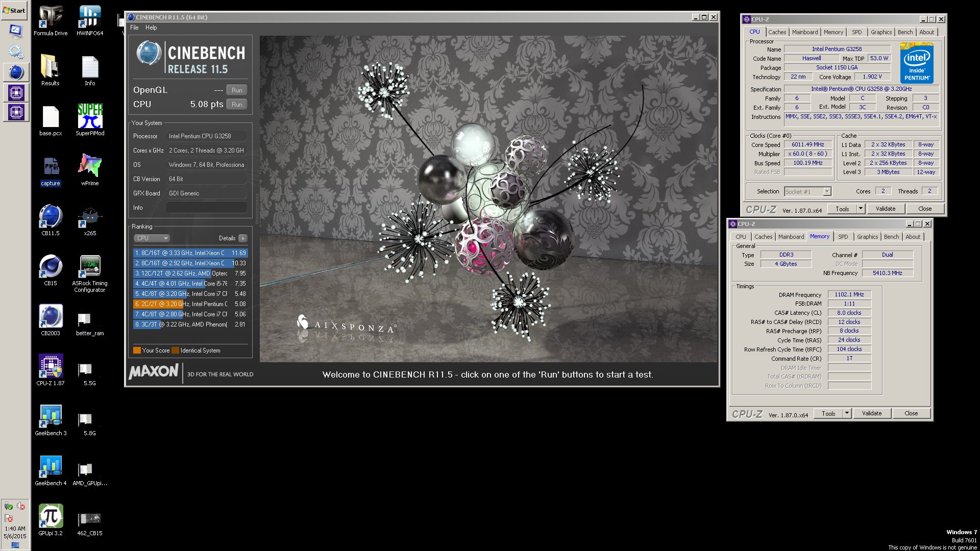
Task: Select ranking row 1 Intel Xeon 11.69
Action: click(x=190, y=253)
